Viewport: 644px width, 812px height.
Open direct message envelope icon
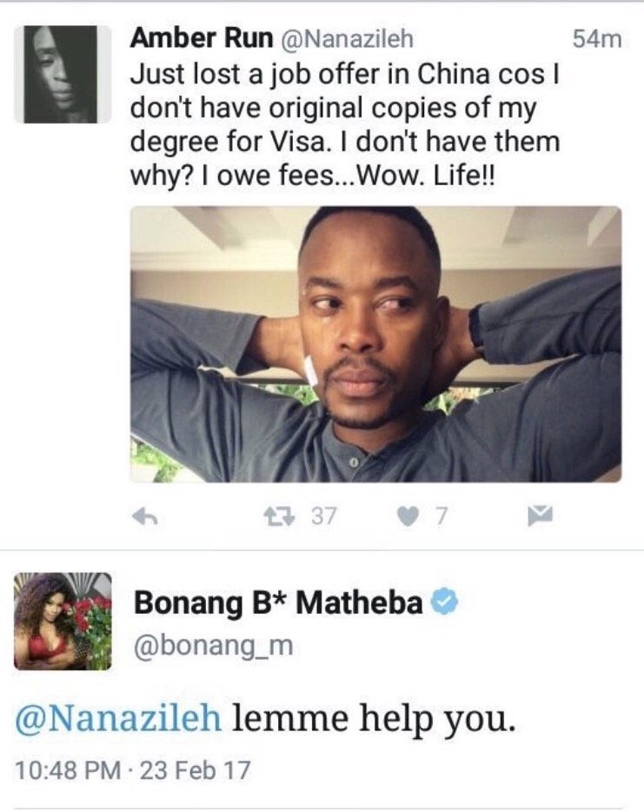point(540,516)
